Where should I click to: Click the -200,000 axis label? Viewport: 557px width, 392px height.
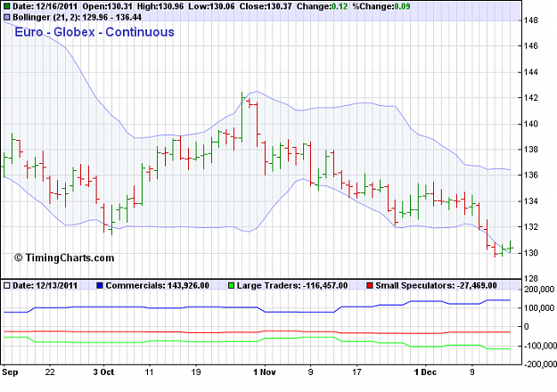click(x=539, y=364)
